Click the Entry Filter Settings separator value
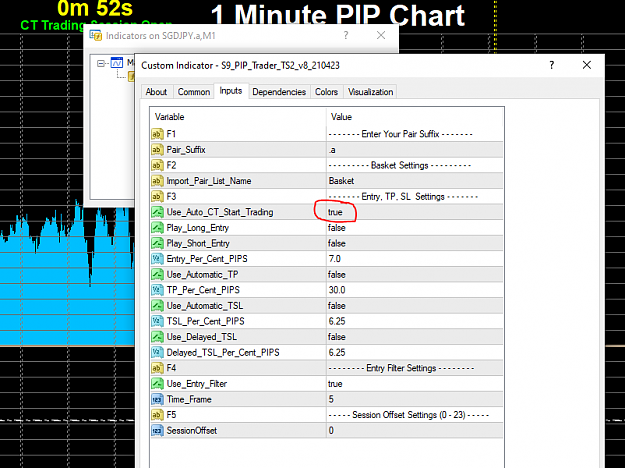The height and width of the screenshot is (468, 625). coord(401,368)
